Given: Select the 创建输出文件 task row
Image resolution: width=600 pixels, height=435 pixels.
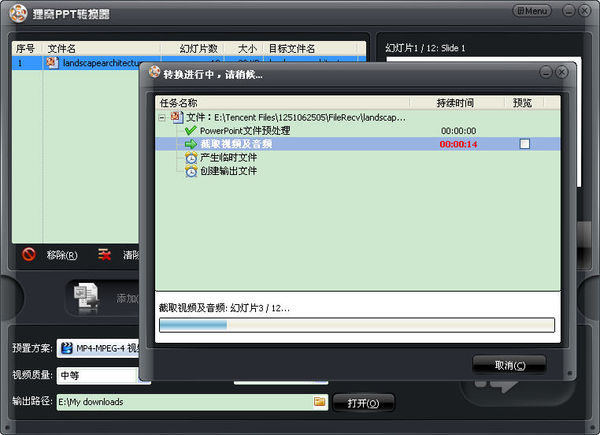Looking at the screenshot, I should pyautogui.click(x=358, y=171).
